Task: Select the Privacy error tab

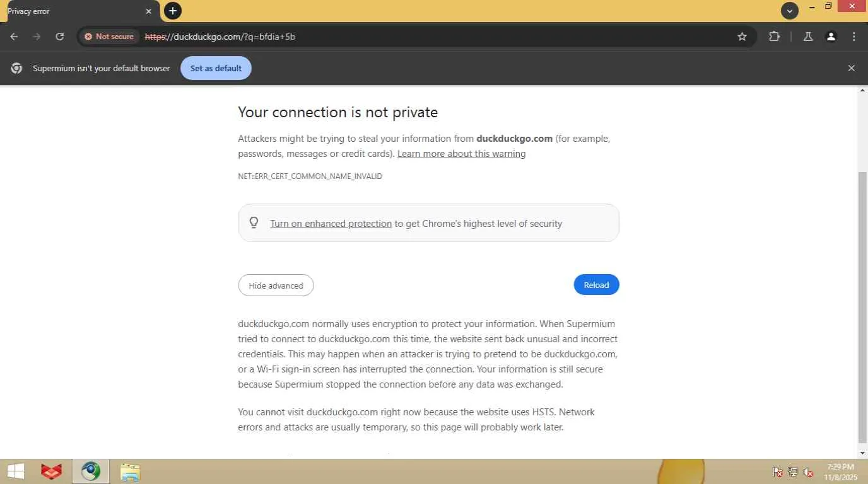Action: (69, 11)
